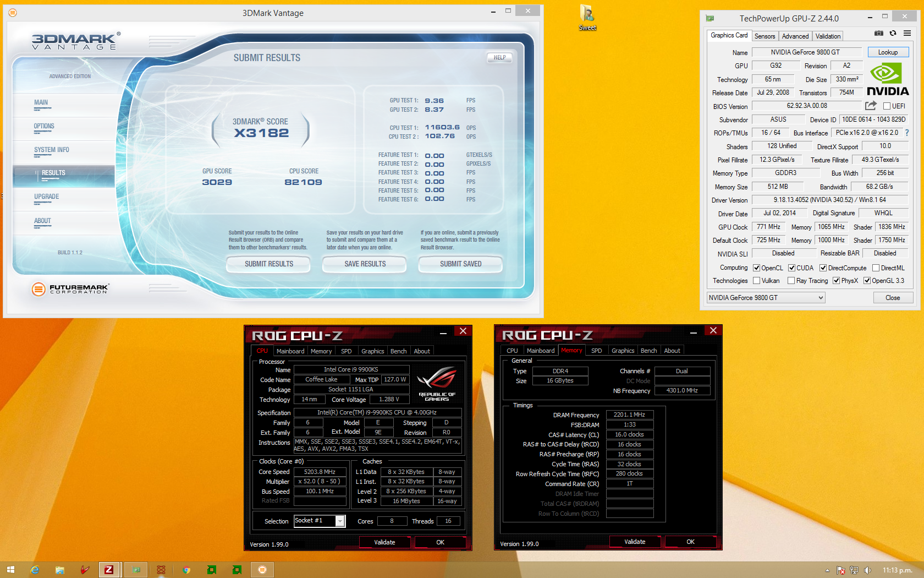Click the Close button in GPU-Z
924x578 pixels.
click(893, 298)
